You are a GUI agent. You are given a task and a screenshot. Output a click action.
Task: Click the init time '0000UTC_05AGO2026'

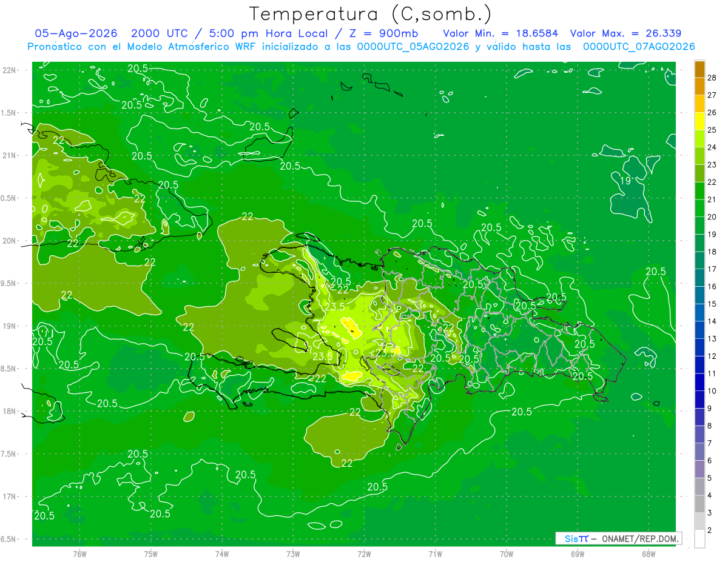(x=413, y=47)
